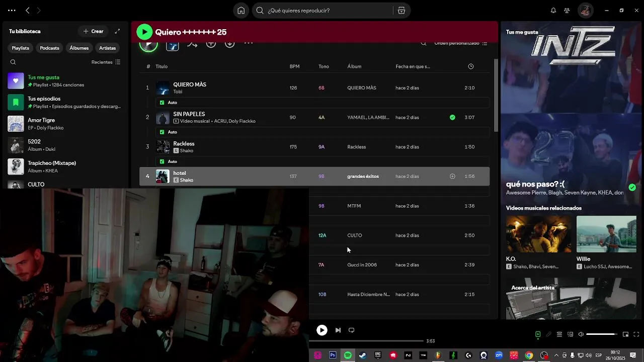Toggle Auto checkbox under Rackless
The width and height of the screenshot is (644, 362).
tap(162, 161)
